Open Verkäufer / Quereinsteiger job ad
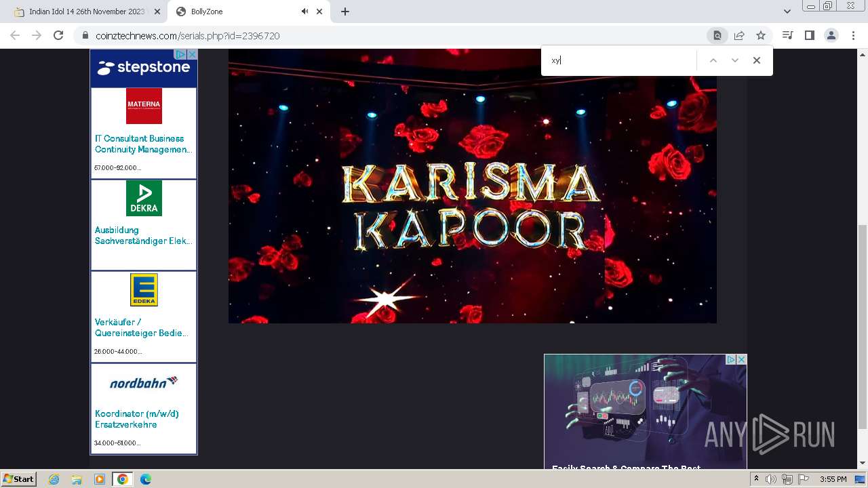 tap(142, 327)
